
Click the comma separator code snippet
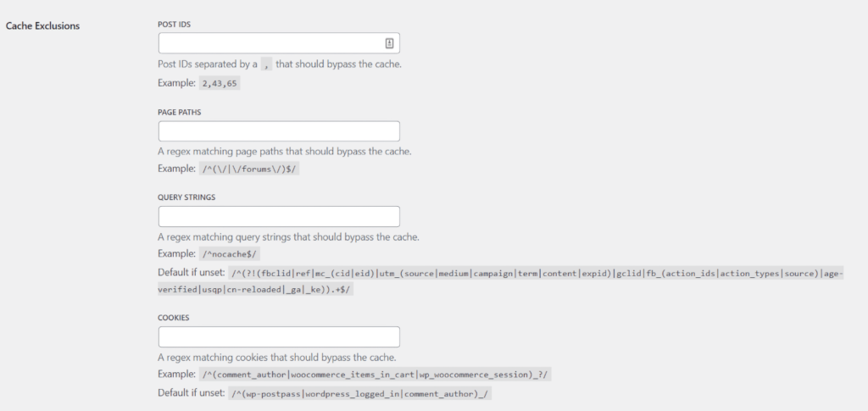pyautogui.click(x=266, y=64)
